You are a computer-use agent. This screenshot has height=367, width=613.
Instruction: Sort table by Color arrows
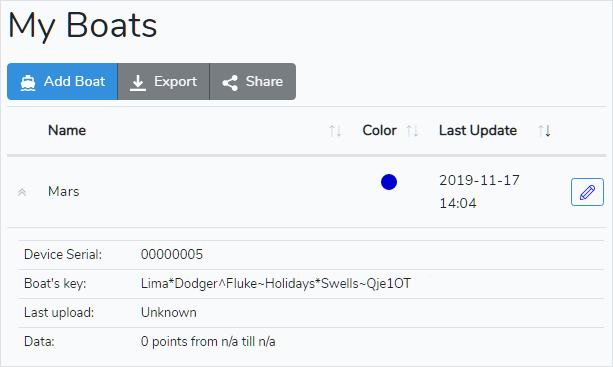(x=412, y=131)
